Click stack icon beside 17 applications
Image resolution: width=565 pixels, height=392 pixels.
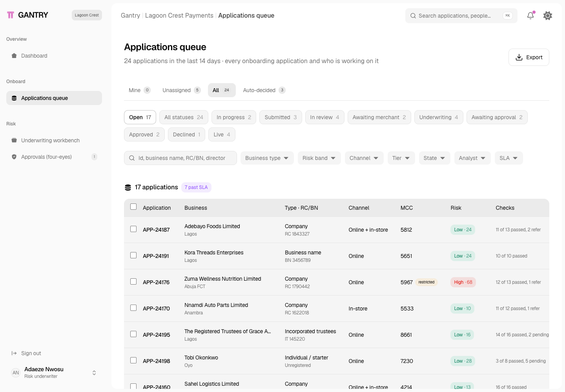point(128,187)
